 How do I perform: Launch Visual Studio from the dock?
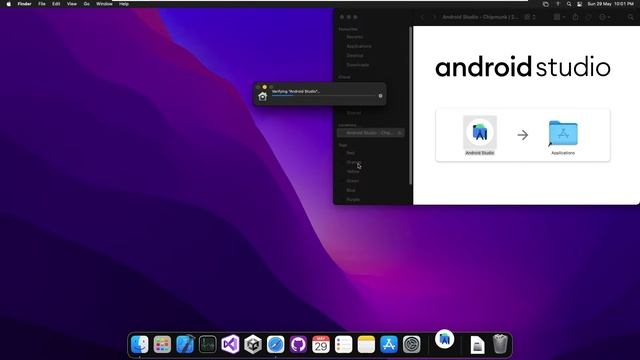click(230, 344)
